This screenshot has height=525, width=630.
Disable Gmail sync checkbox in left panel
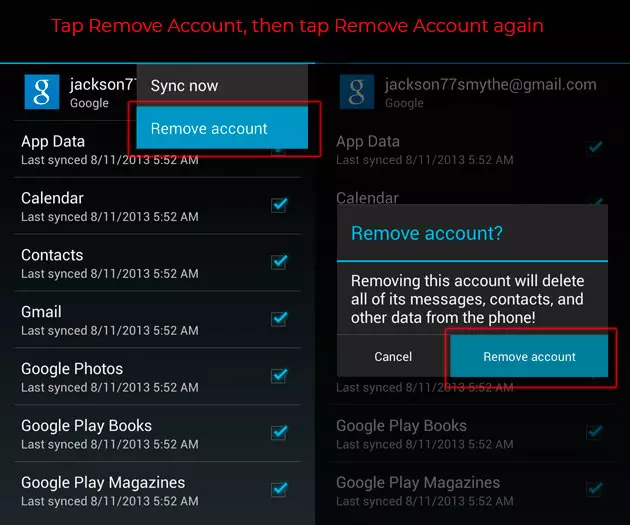point(279,319)
